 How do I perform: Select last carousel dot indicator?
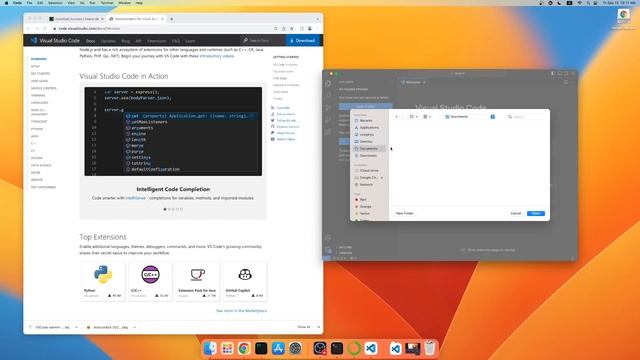[x=182, y=209]
